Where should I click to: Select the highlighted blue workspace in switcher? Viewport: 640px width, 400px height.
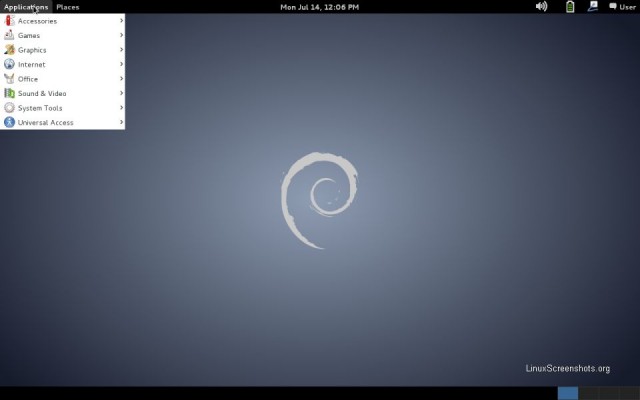568,393
